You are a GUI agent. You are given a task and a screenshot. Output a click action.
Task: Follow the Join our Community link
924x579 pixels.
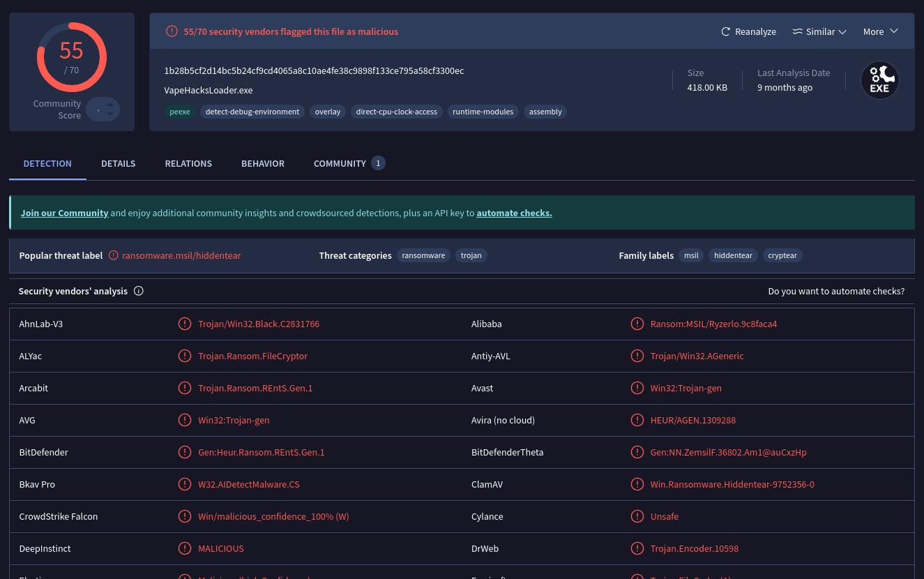(x=64, y=213)
